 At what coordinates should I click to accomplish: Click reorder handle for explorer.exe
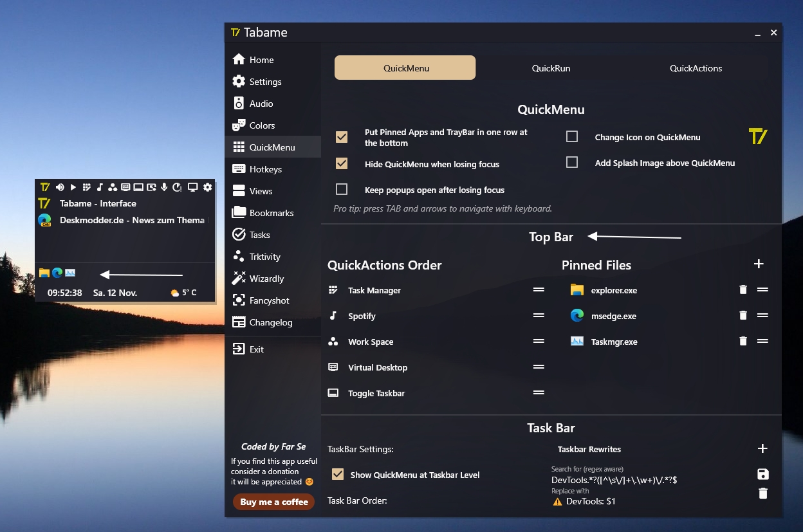[x=762, y=290]
